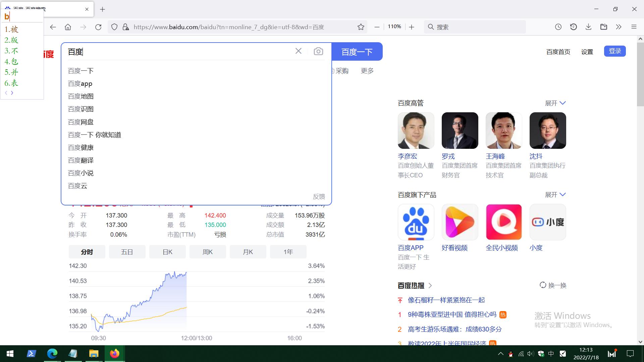Viewport: 644px width, 362px height.
Task: Select suggestion 百度网盘
Action: 81,122
